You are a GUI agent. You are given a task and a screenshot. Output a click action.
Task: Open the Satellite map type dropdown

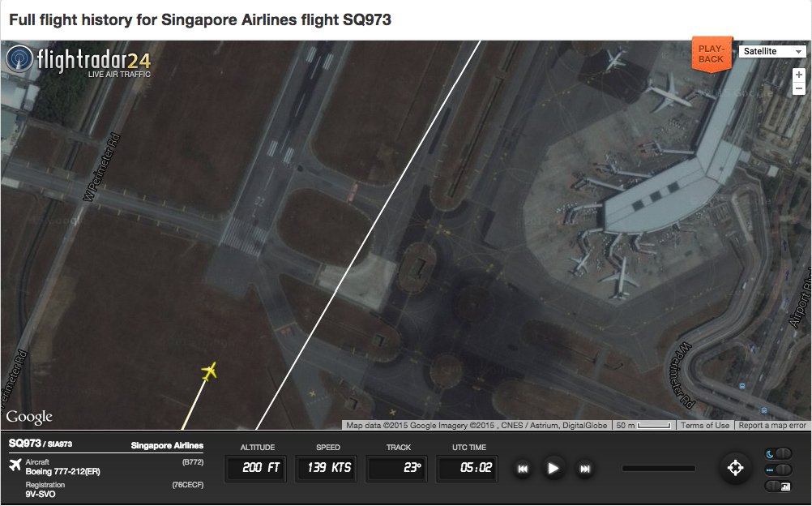(772, 51)
